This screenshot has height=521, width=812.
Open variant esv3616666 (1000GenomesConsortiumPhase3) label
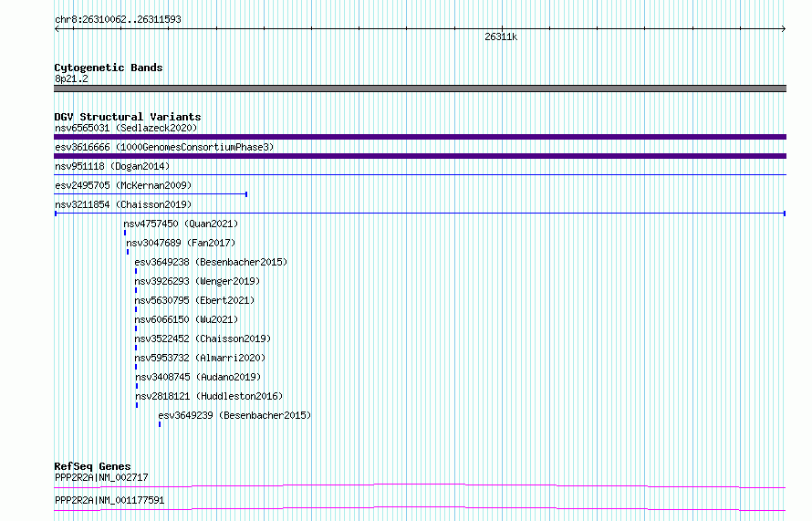[164, 147]
